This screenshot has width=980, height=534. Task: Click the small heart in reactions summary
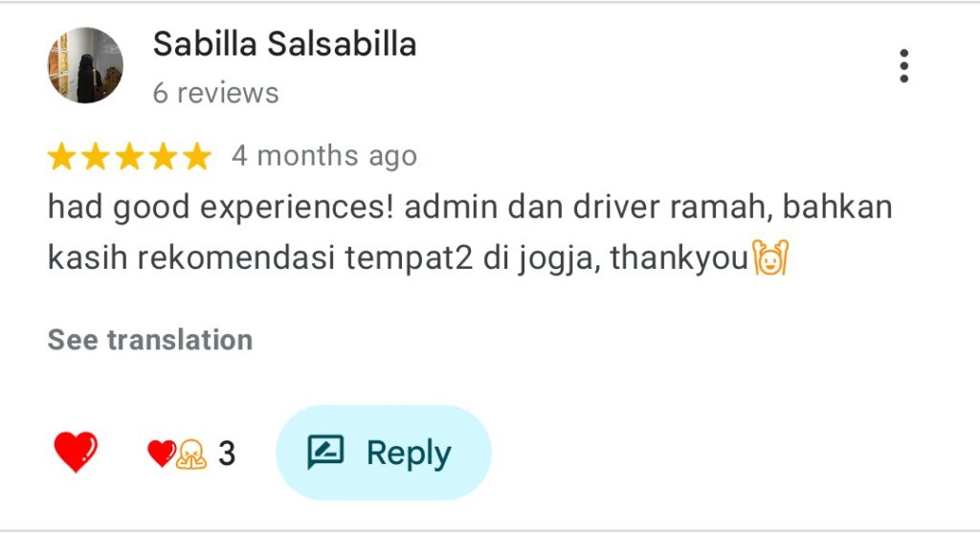(x=161, y=454)
